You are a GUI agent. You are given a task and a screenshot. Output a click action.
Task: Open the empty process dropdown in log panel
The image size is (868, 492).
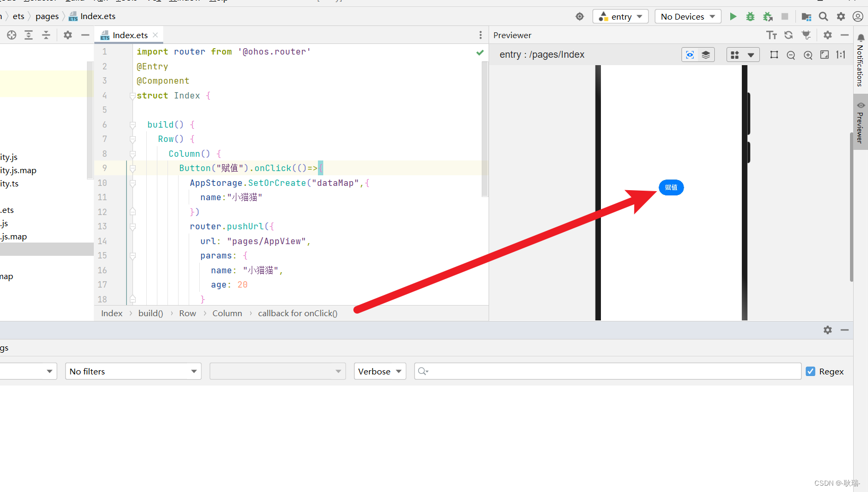(x=278, y=371)
